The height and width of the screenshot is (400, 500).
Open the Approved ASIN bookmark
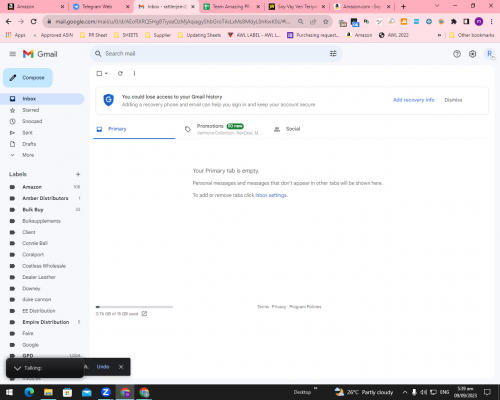pyautogui.click(x=53, y=35)
